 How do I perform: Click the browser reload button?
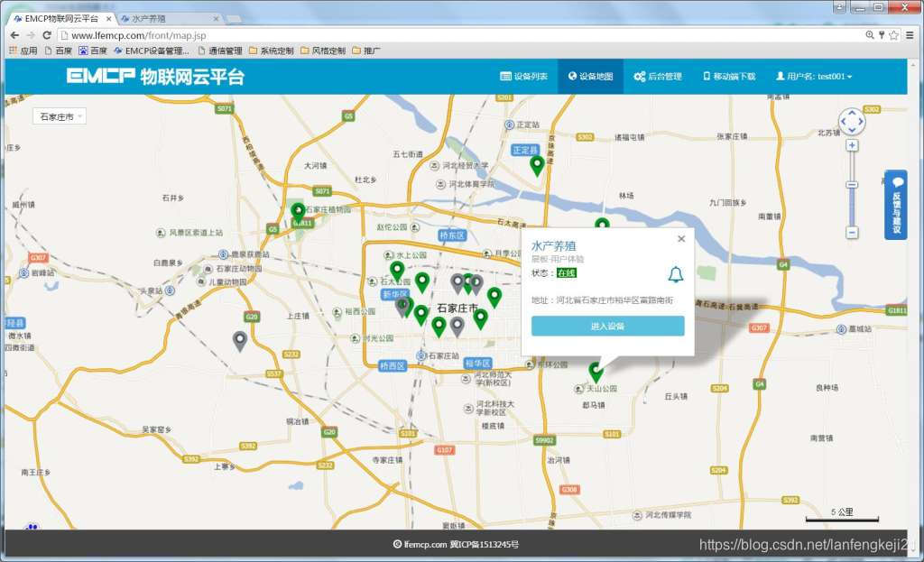click(47, 35)
